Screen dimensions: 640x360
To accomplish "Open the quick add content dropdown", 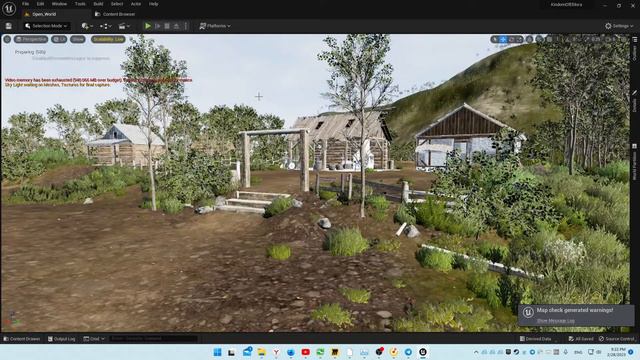I will (87, 26).
